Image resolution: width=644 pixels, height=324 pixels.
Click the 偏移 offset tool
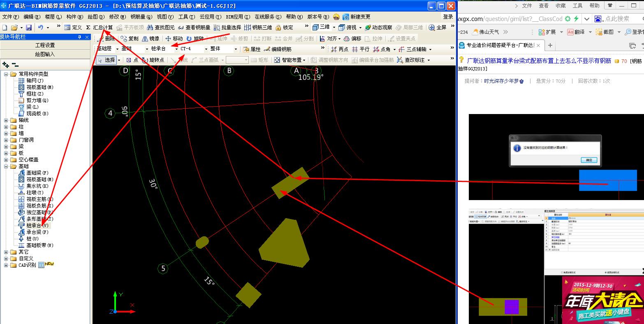352,38
